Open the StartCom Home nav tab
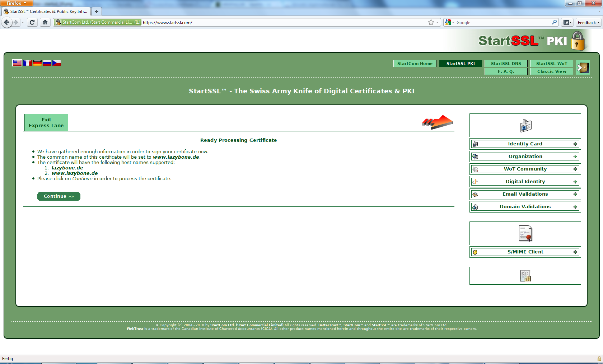This screenshot has height=364, width=603. (415, 64)
